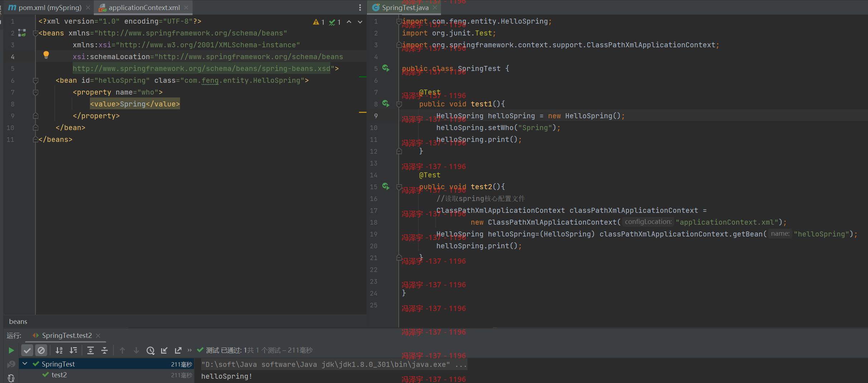Click test2 method name in editor
This screenshot has width=868, height=383.
click(481, 187)
